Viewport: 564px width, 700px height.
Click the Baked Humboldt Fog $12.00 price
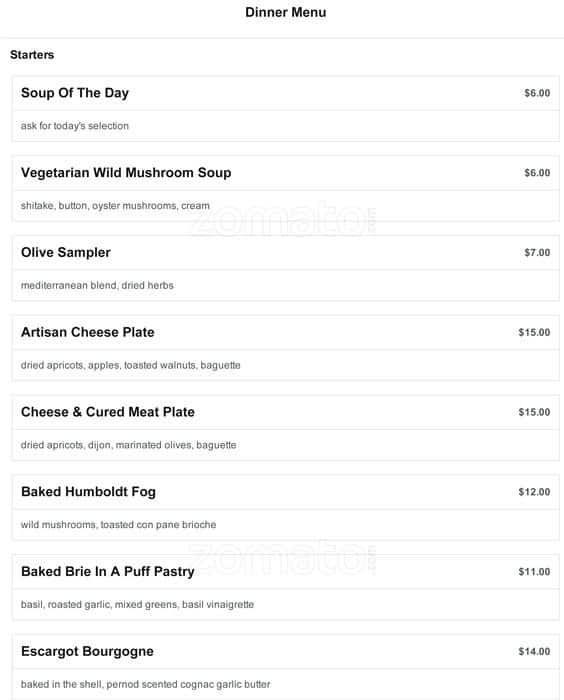(534, 492)
